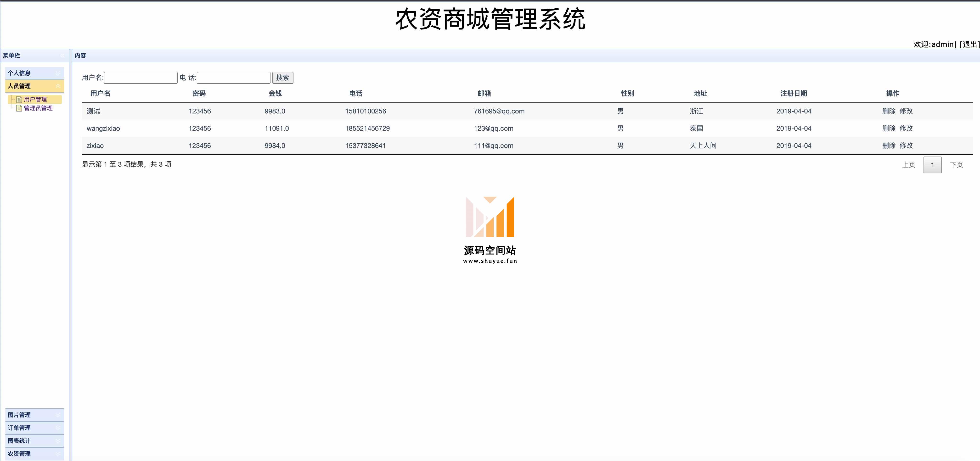980x461 pixels.
Task: Click the money value 9983.0
Action: [x=275, y=111]
